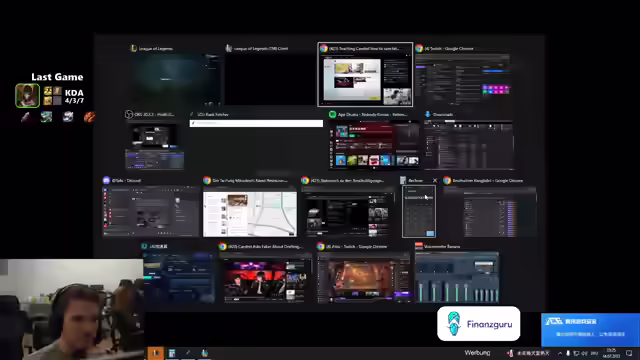Switch to the LOL helper app thumbnail
Image resolution: width=640 pixels, height=360 pixels.
click(178, 278)
